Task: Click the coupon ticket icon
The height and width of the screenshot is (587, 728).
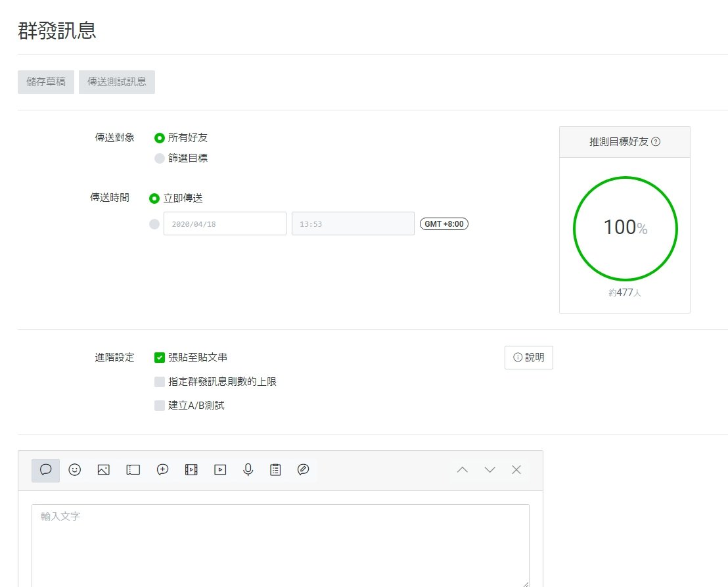Action: 133,470
